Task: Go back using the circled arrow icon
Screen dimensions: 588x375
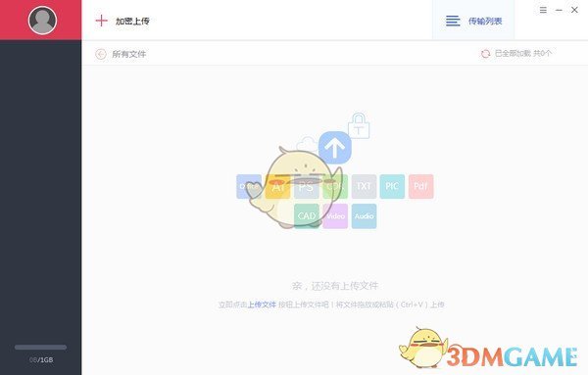Action: click(x=101, y=54)
